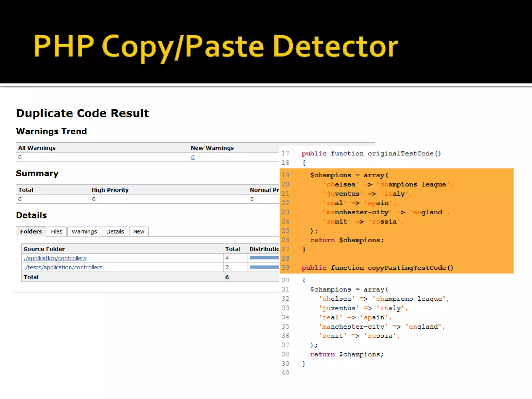Open ./application/controllers folder link
The width and height of the screenshot is (532, 399).
55,258
